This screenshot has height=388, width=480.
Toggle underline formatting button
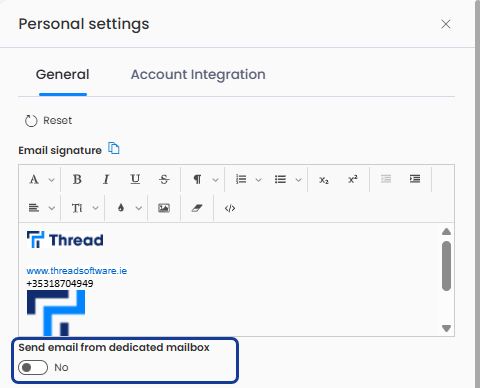[135, 179]
